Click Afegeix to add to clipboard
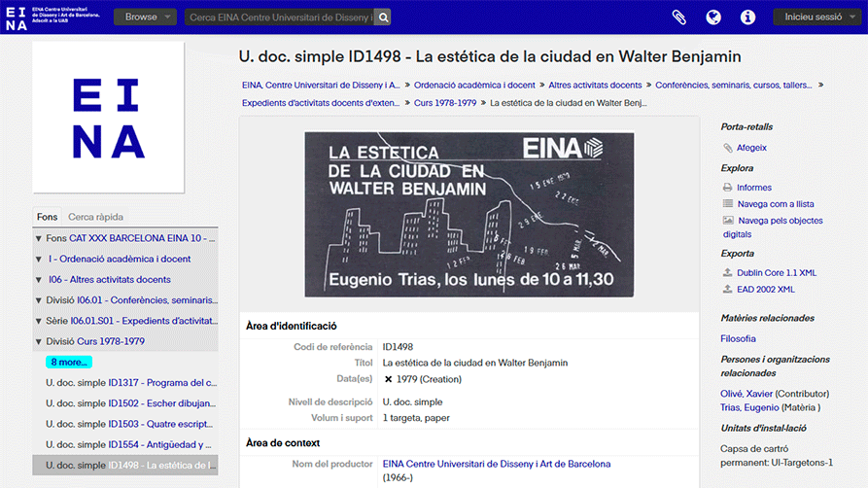Image resolution: width=868 pixels, height=488 pixels. (x=751, y=148)
